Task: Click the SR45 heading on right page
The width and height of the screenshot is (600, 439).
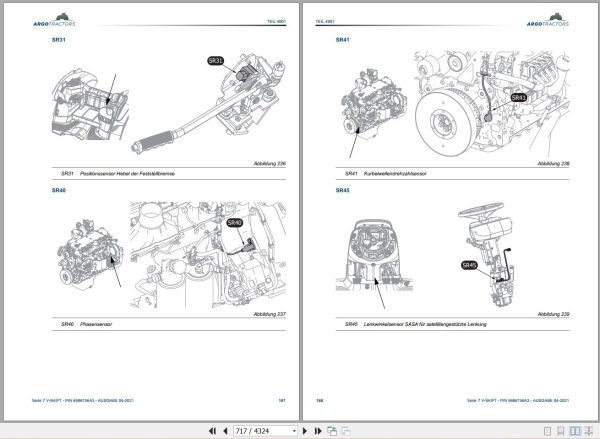Action: tap(342, 190)
